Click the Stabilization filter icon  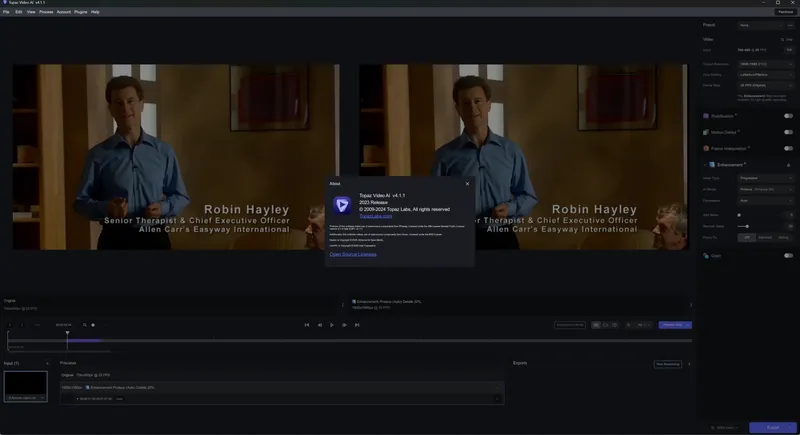coord(706,116)
